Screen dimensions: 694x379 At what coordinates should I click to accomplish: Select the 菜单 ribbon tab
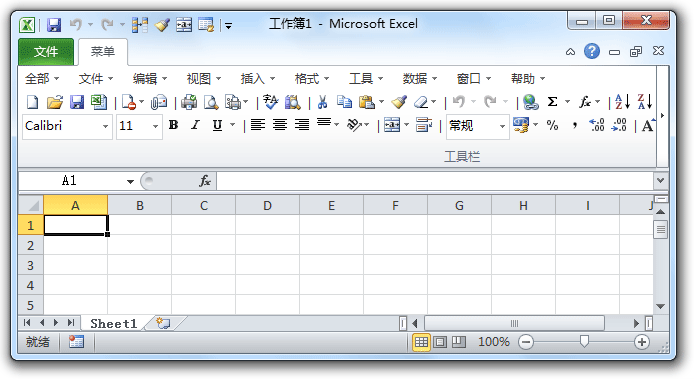coord(103,52)
